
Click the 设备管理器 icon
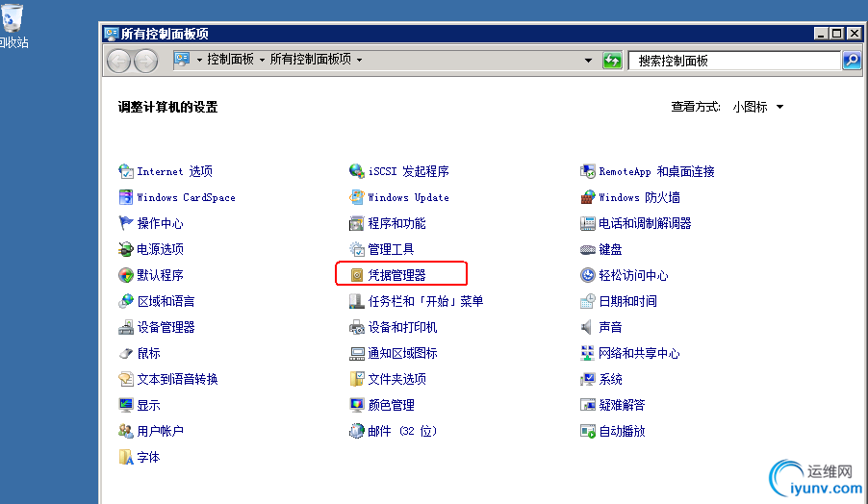pos(126,327)
